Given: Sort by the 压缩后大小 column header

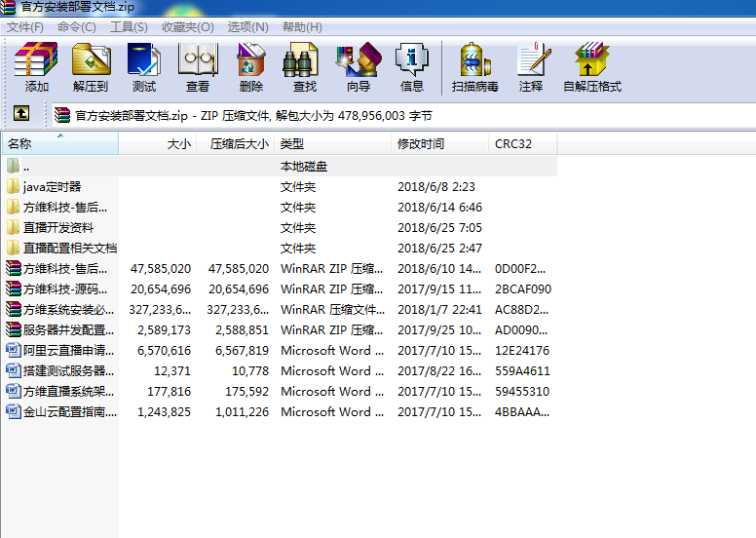Looking at the screenshot, I should click(x=236, y=144).
